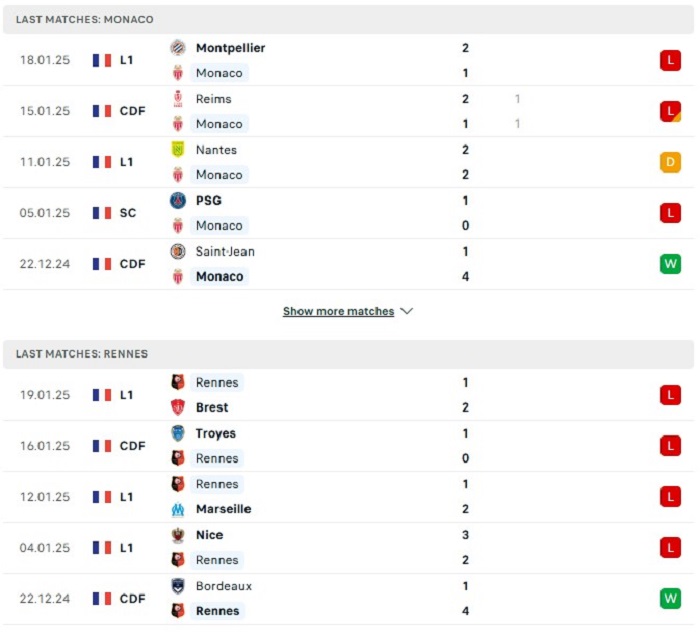This screenshot has width=700, height=634.
Task: Click Rennes team name in Bordeaux match
Action: (217, 611)
